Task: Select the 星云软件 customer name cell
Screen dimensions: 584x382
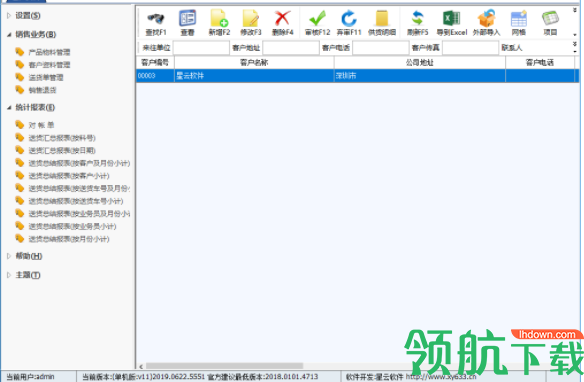Action: click(x=254, y=76)
